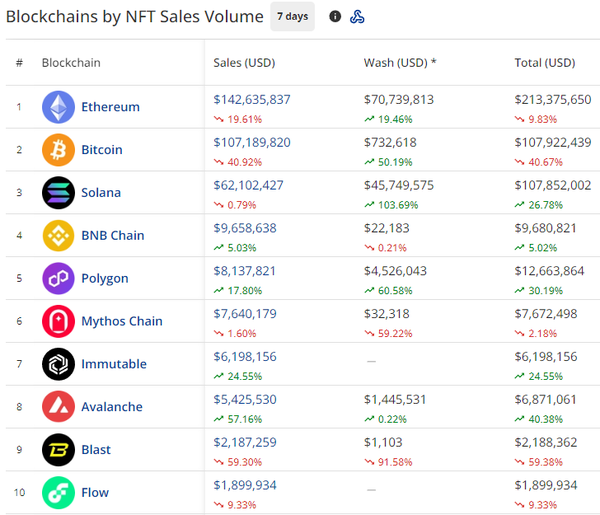Image resolution: width=600 pixels, height=515 pixels.
Task: Open the info icon beside 7 days
Action: pos(335,16)
